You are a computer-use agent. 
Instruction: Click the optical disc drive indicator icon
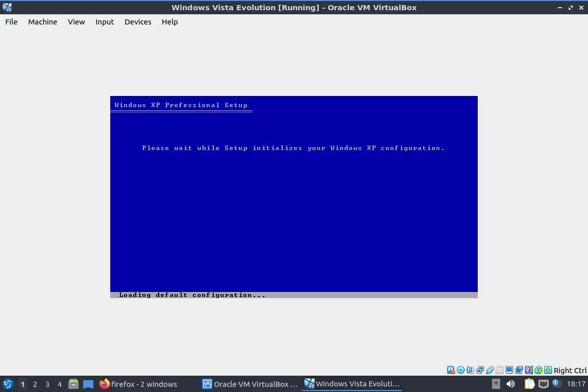click(460, 370)
